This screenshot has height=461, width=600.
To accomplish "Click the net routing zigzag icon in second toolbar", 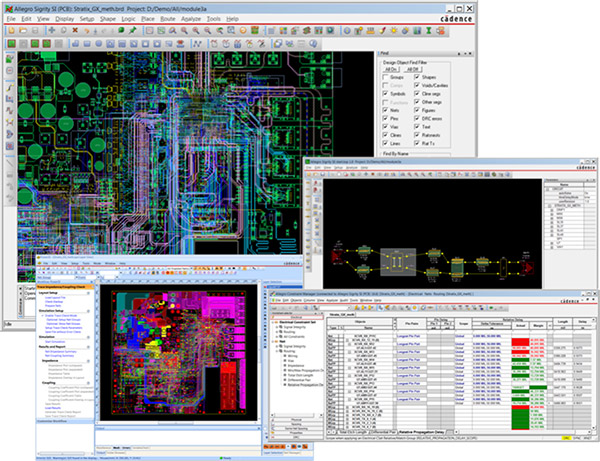I will click(197, 44).
